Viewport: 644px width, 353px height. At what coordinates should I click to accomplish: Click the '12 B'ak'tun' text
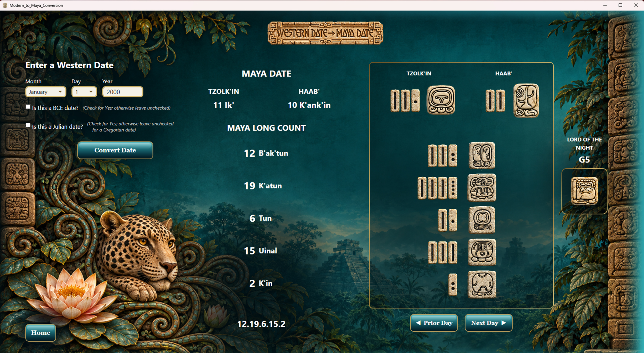[266, 153]
